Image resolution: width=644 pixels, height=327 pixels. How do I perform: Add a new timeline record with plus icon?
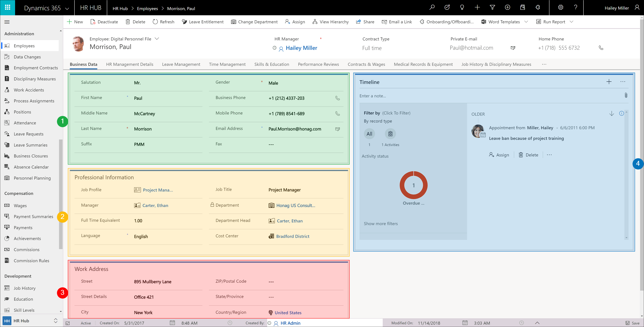point(609,82)
